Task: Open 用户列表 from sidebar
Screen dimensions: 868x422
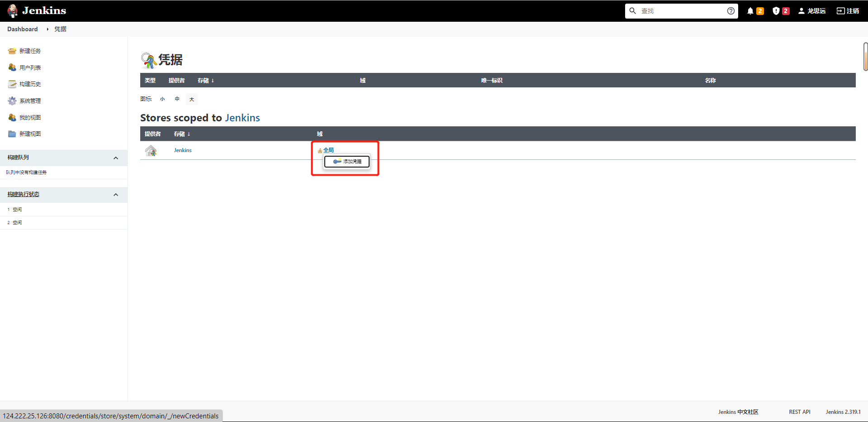Action: click(x=30, y=67)
